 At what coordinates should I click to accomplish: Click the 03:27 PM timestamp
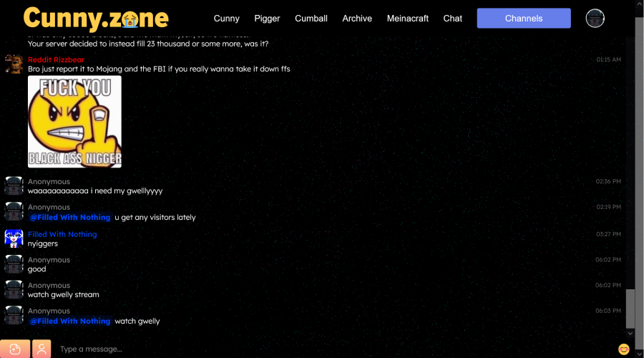609,234
